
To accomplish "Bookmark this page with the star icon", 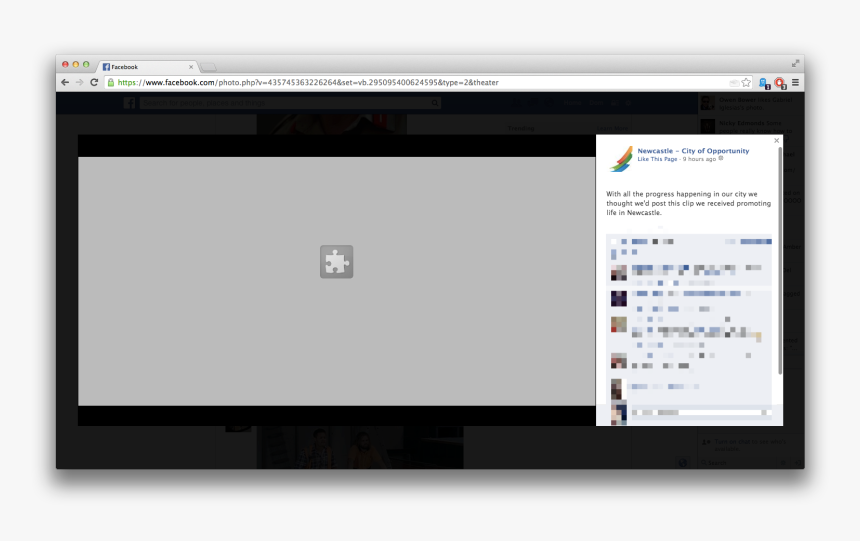I will pyautogui.click(x=746, y=82).
